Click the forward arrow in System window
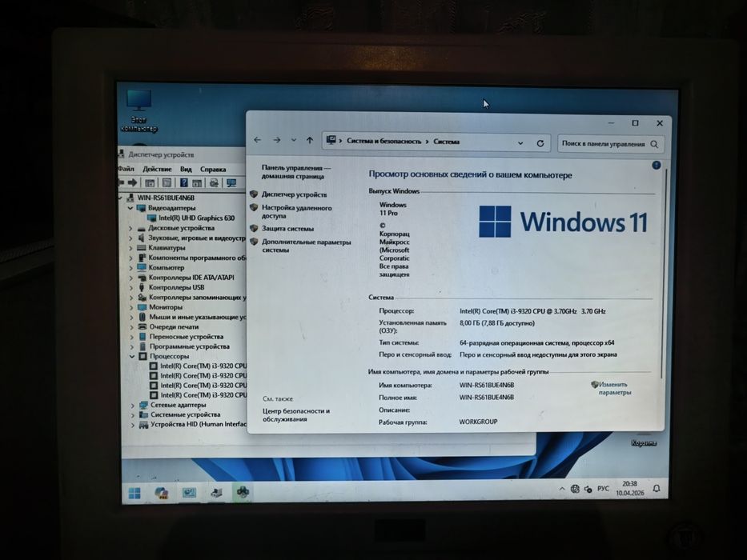Viewport: 747px width, 560px height. pyautogui.click(x=277, y=140)
